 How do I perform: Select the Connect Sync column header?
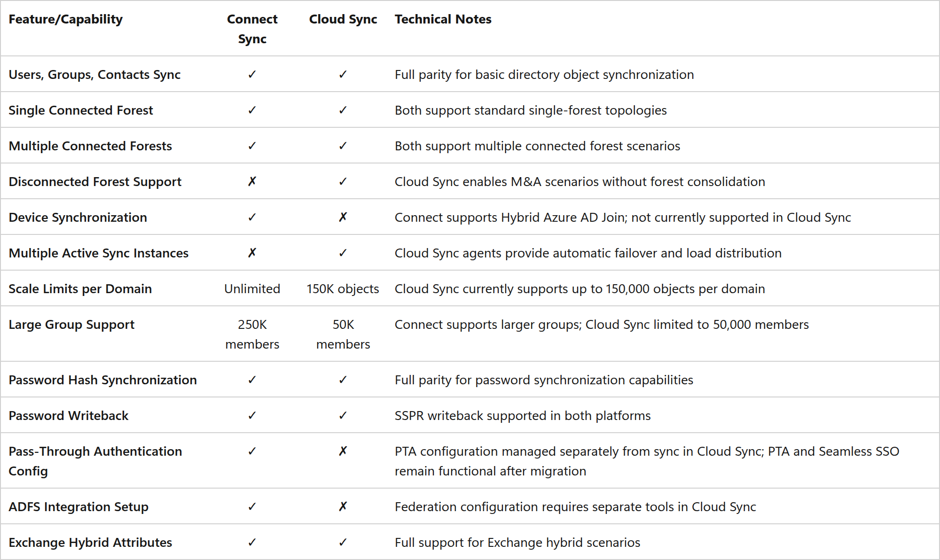click(x=252, y=29)
